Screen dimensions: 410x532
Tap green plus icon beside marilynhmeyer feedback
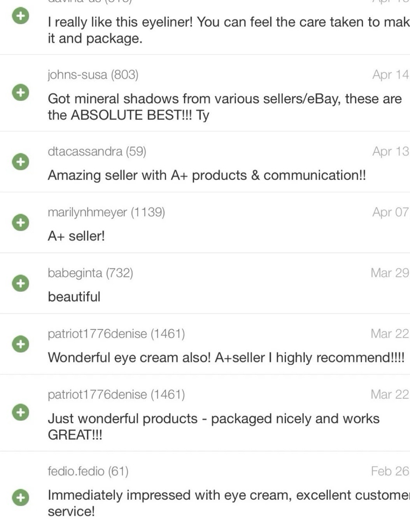20,222
